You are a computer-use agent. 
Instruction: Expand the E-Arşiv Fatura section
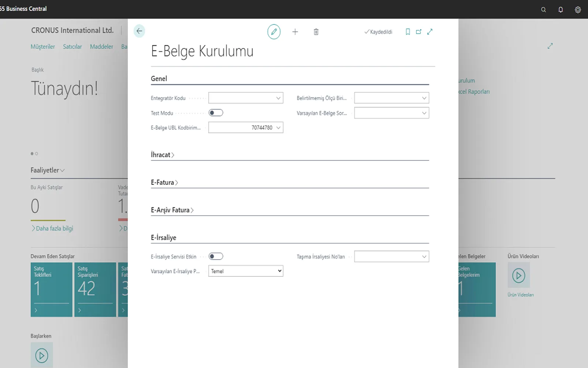[172, 210]
